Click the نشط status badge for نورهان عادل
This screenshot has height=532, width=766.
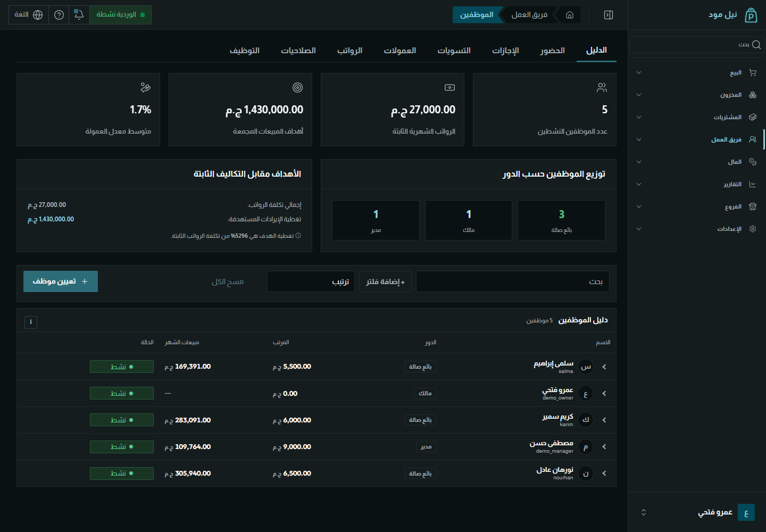tap(122, 473)
